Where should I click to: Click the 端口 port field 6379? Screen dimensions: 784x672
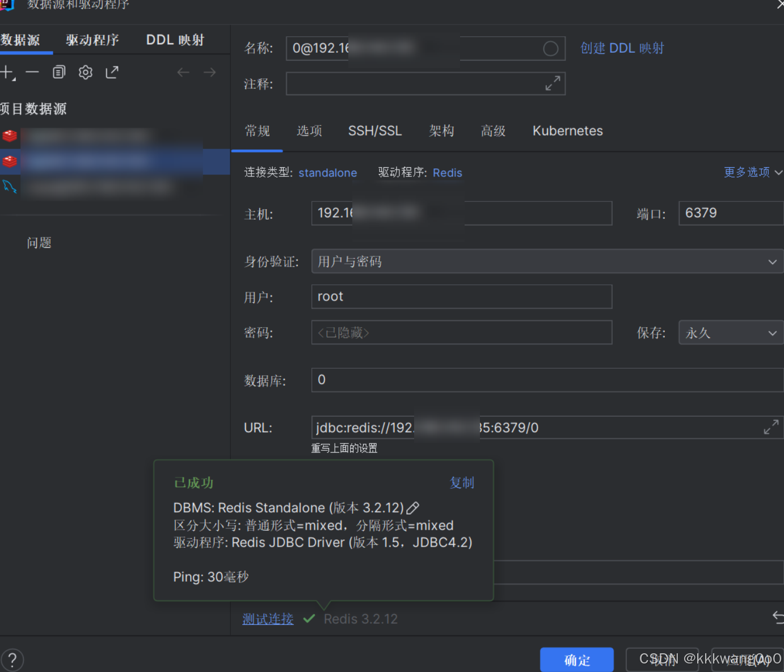[731, 213]
